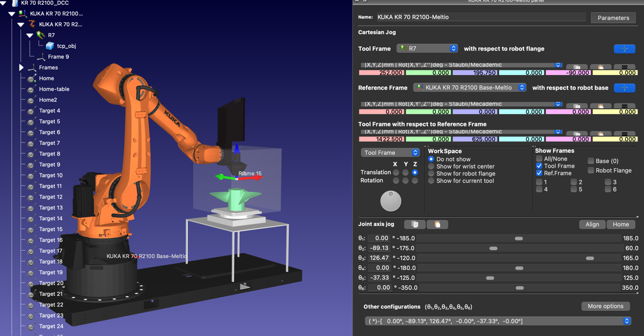Select the Show for wrist center option
The image size is (644, 336).
coord(431,167)
